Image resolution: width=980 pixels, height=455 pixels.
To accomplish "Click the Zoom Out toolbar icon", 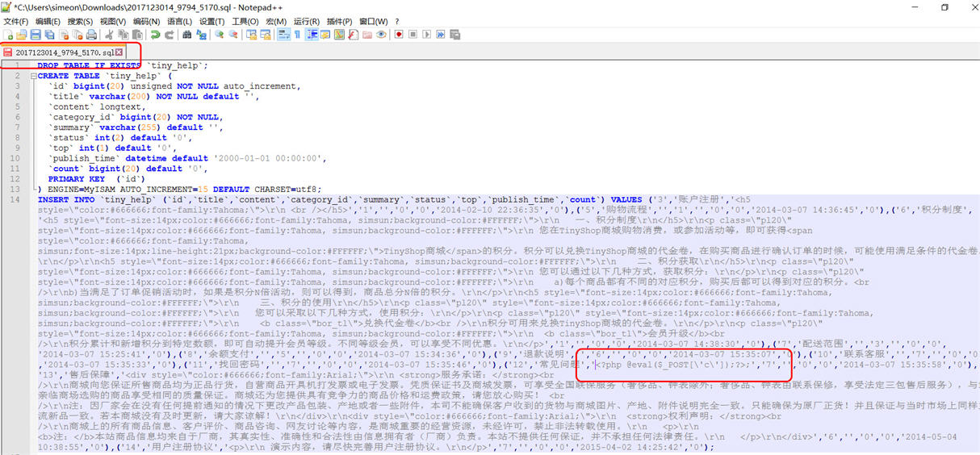I will (233, 35).
